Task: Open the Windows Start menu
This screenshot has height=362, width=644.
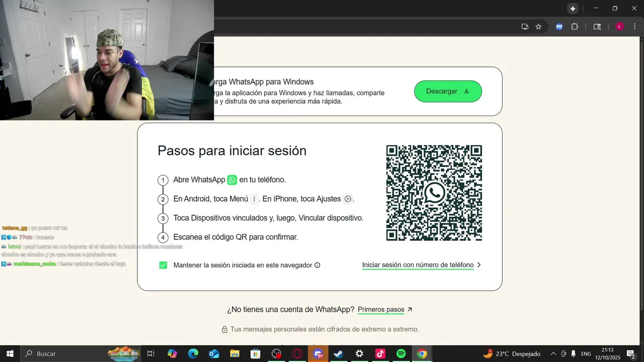Action: point(10,354)
